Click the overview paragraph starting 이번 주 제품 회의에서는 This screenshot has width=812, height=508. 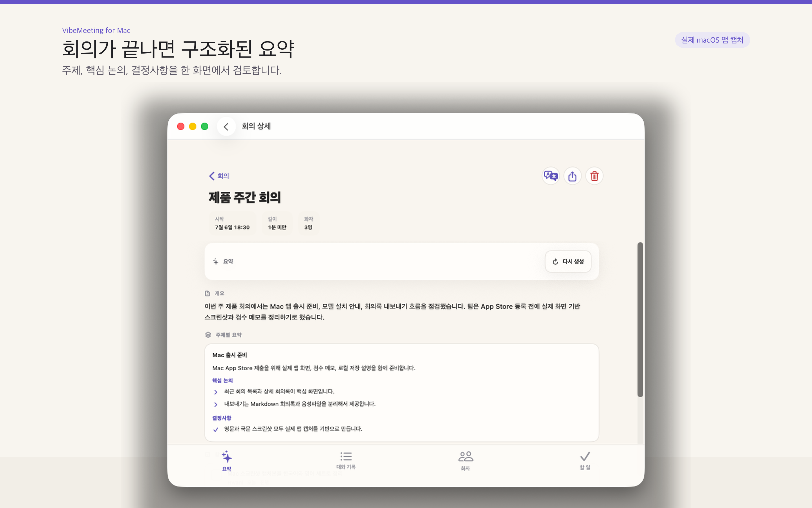click(392, 312)
